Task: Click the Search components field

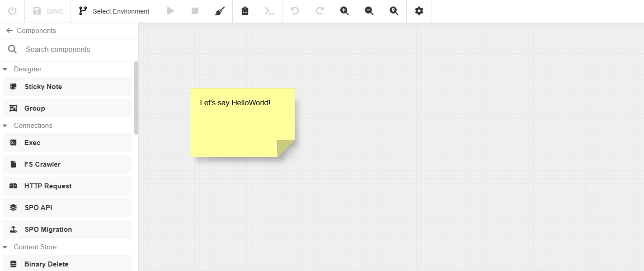Action: tap(77, 50)
